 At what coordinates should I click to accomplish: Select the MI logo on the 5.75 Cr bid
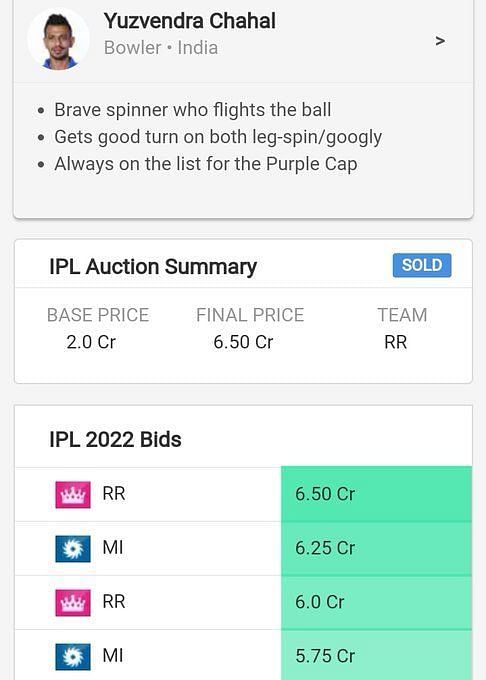tap(73, 657)
